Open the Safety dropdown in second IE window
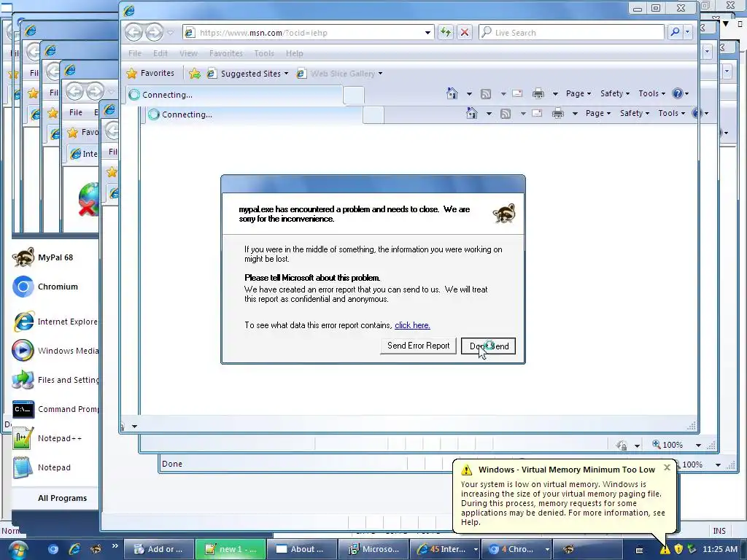The height and width of the screenshot is (560, 747). (x=635, y=113)
